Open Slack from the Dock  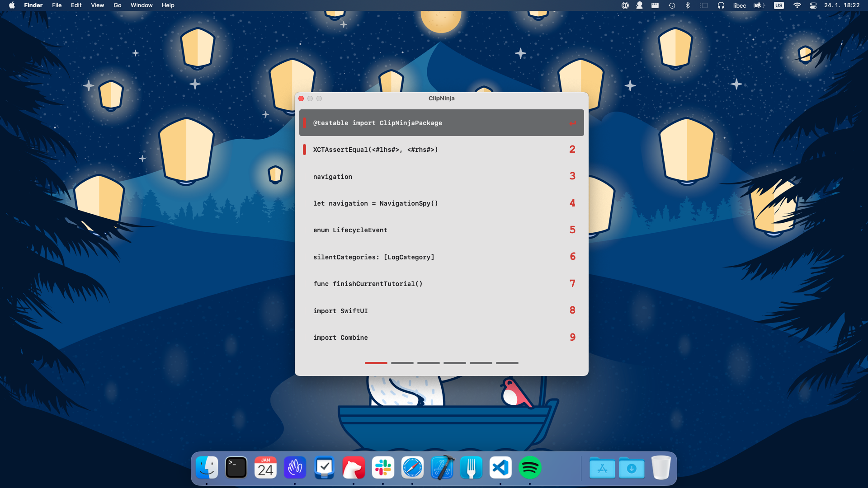[383, 468]
